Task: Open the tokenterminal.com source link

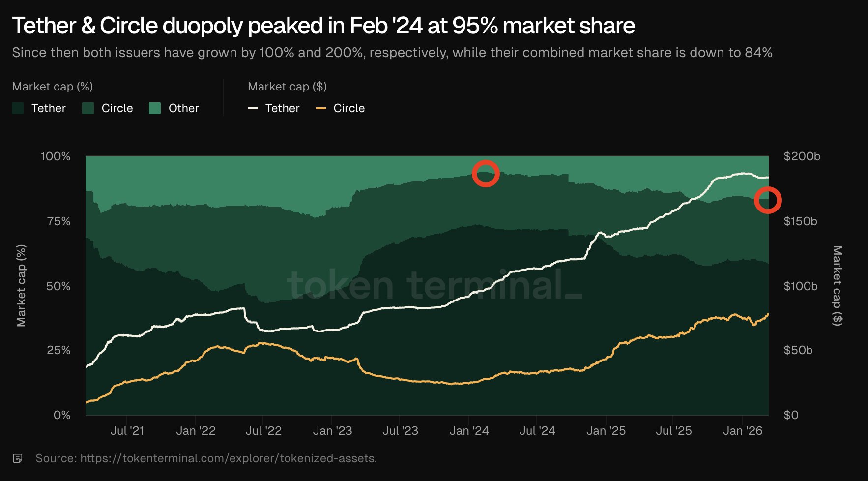Action: tap(228, 458)
